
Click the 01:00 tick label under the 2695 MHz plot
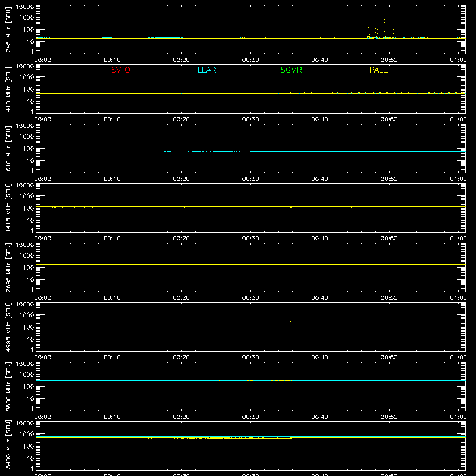458,298
